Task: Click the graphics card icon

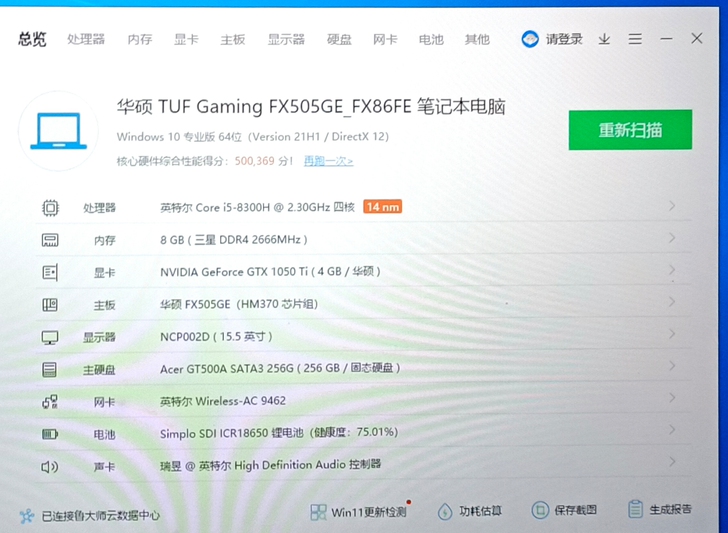Action: pyautogui.click(x=50, y=272)
